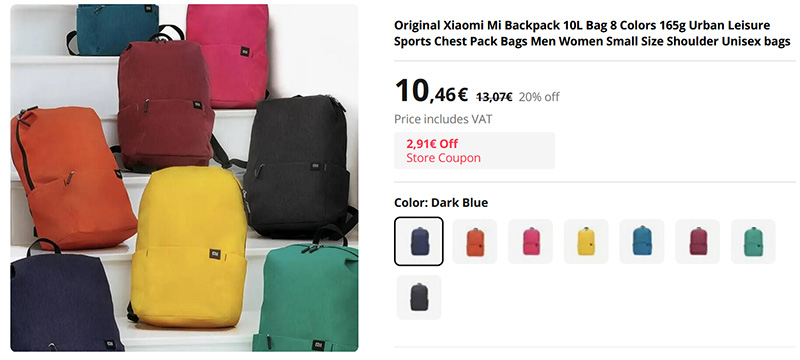Click the crossed-out 13,07€ original price
800x360 pixels.
tap(494, 96)
